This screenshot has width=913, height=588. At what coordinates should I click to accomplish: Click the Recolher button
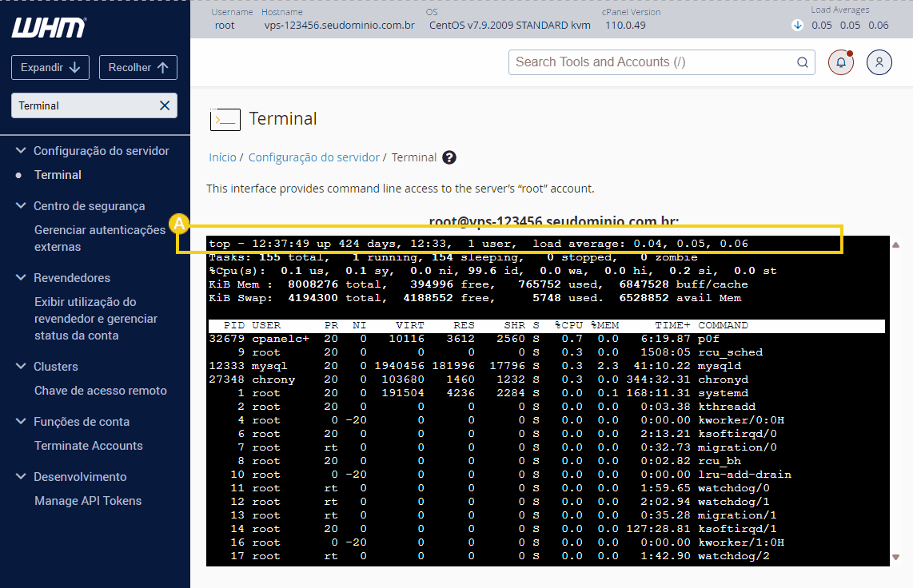point(138,67)
